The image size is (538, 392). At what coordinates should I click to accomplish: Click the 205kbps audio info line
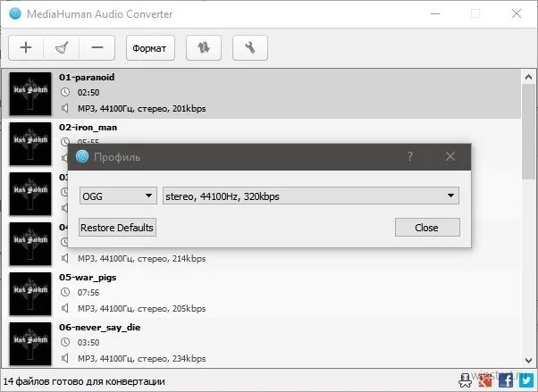point(142,309)
